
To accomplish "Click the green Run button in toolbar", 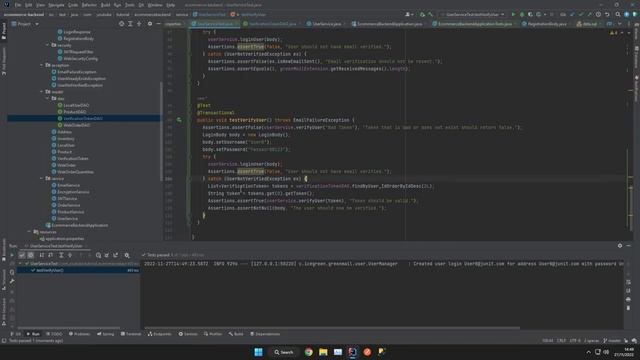I will (513, 14).
